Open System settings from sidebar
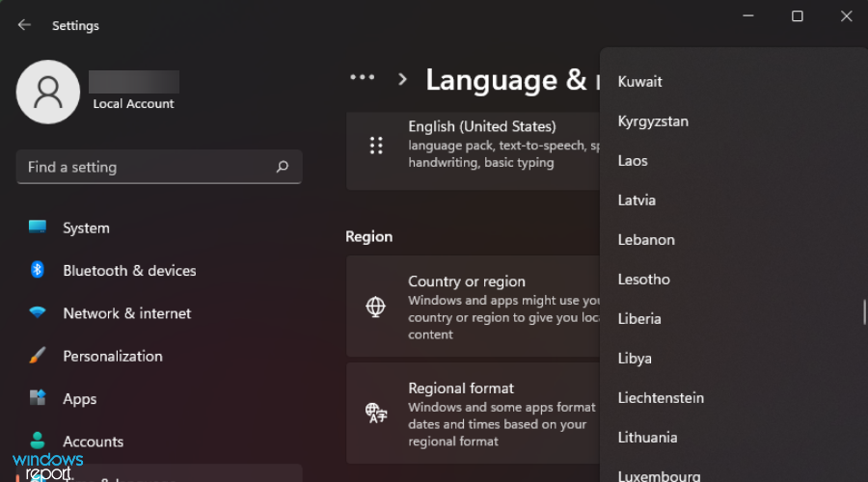868x482 pixels. pyautogui.click(x=86, y=228)
